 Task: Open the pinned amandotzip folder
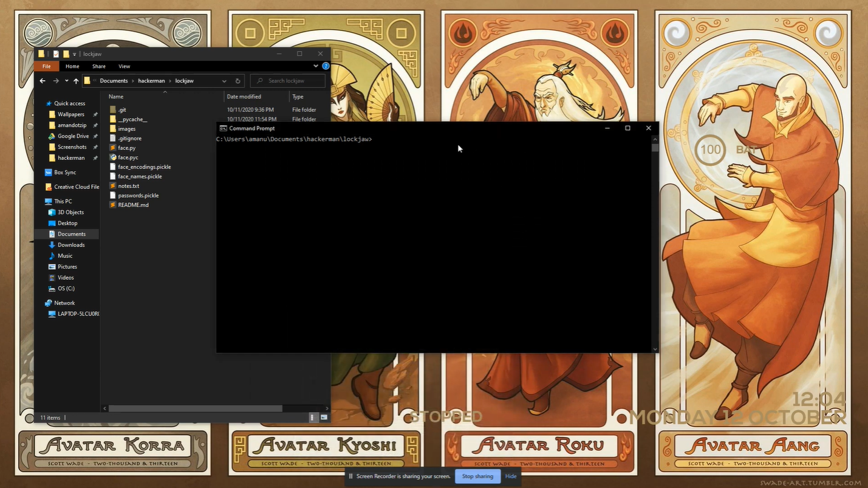click(x=72, y=125)
